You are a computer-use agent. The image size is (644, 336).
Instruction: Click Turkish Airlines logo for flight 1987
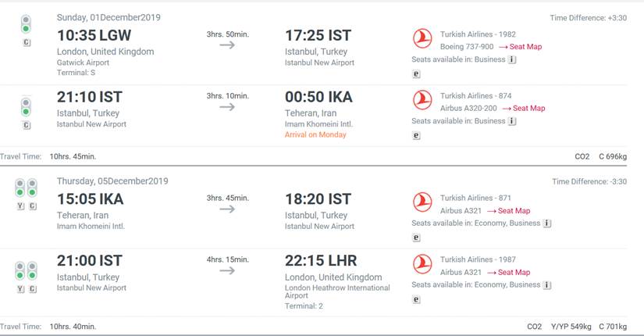pos(422,264)
